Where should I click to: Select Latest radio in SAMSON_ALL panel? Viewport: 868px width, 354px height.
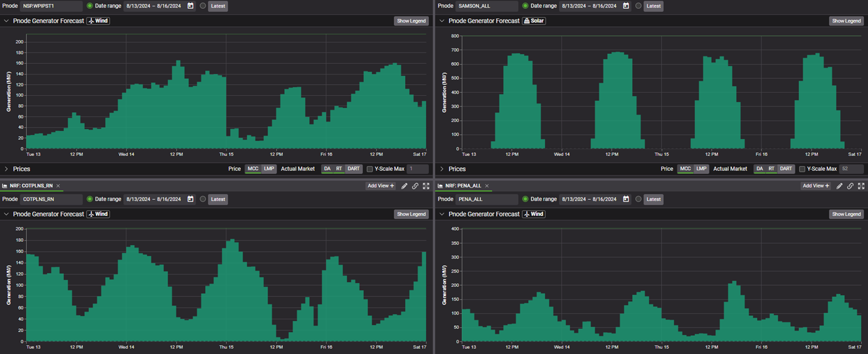click(638, 6)
